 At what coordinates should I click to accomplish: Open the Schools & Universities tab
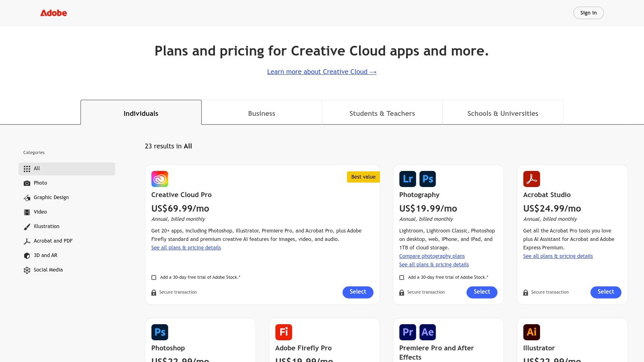(503, 113)
